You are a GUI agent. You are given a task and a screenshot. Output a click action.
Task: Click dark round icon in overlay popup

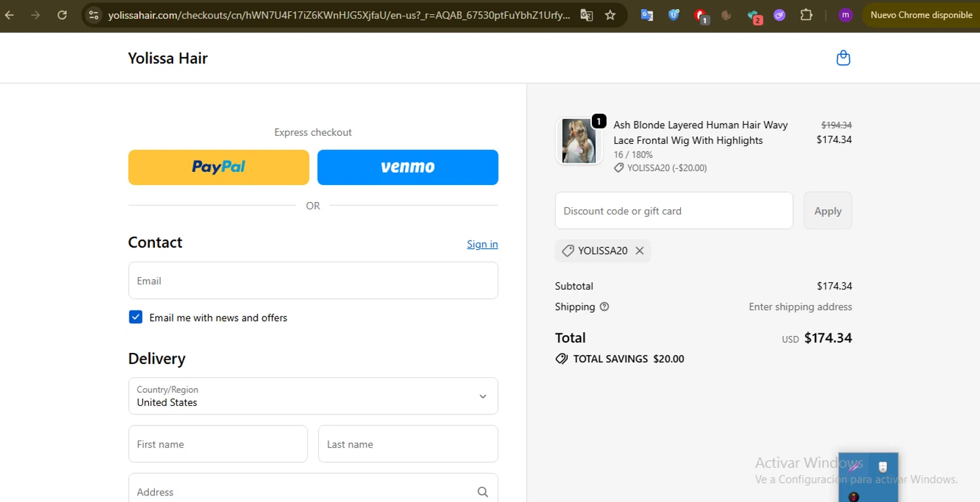[854, 497]
